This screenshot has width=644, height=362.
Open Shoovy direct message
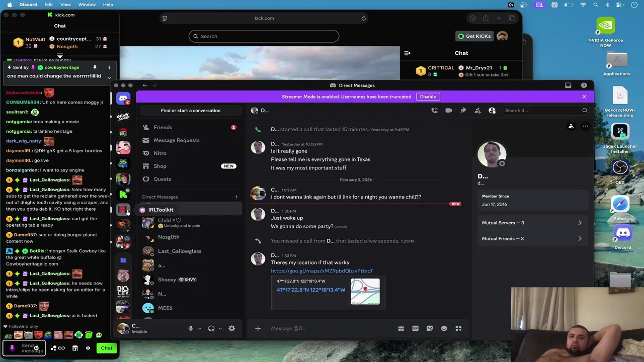click(x=189, y=280)
